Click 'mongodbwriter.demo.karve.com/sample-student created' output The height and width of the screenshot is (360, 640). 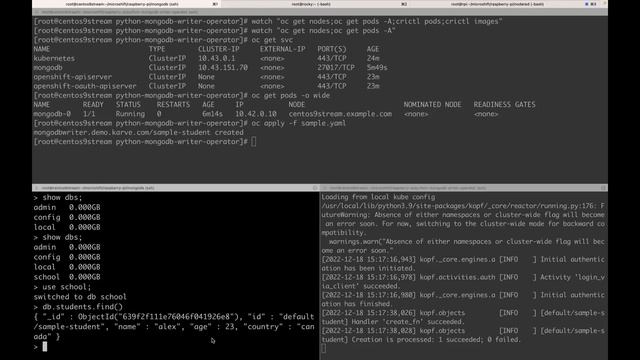138,132
